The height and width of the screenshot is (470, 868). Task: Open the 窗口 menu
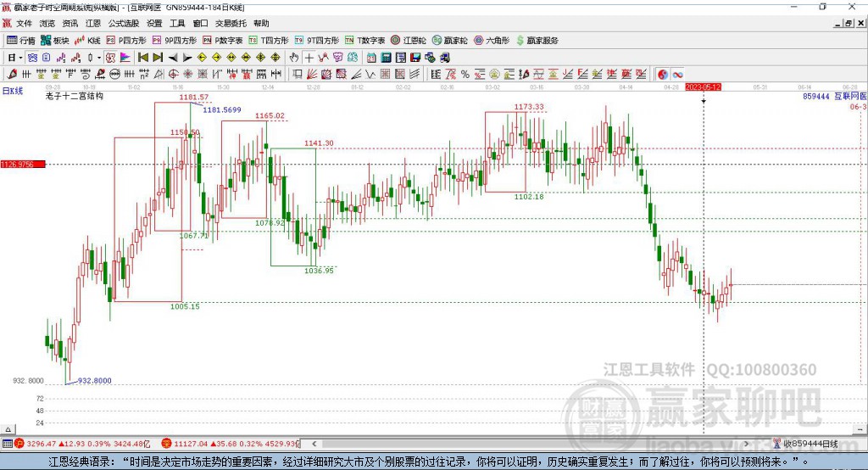(200, 23)
